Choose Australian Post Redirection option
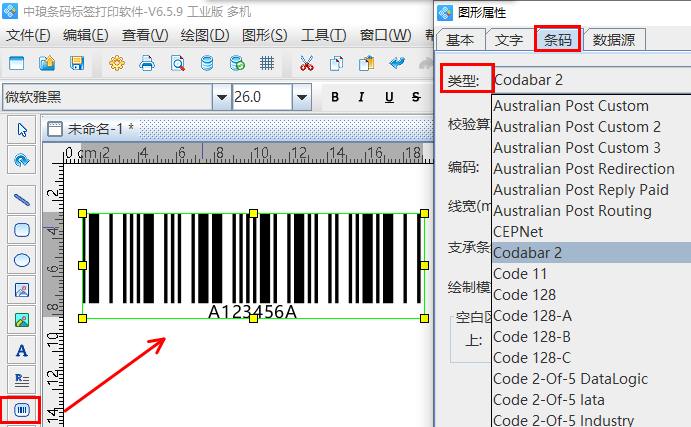 click(591, 169)
